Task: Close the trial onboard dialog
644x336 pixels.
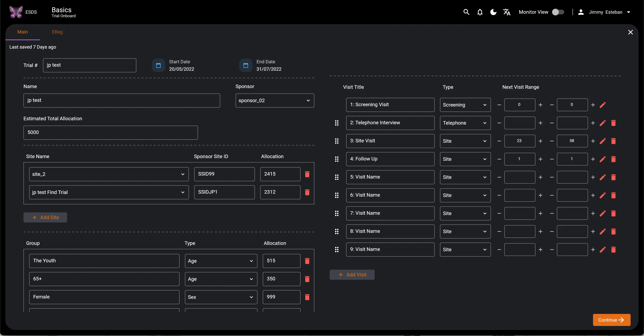Action: pos(631,32)
